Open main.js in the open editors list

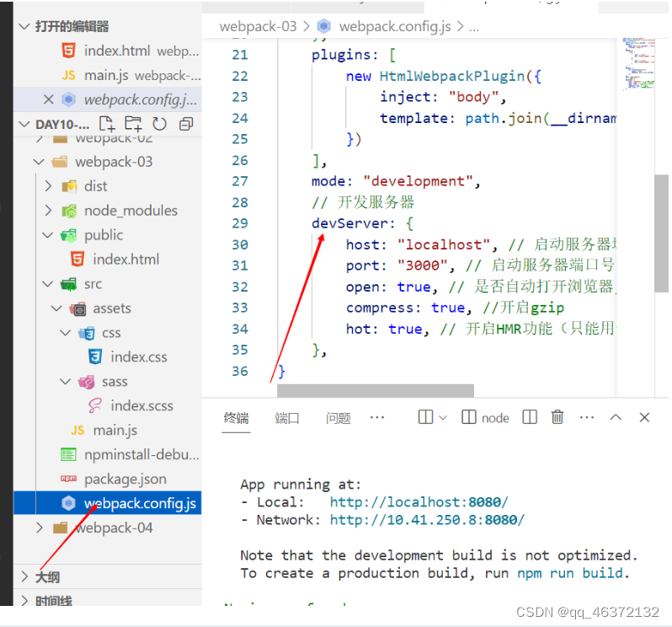[107, 76]
